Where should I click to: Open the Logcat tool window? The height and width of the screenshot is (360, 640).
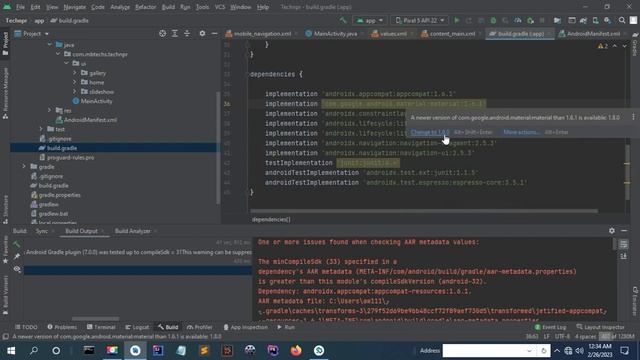click(137, 327)
